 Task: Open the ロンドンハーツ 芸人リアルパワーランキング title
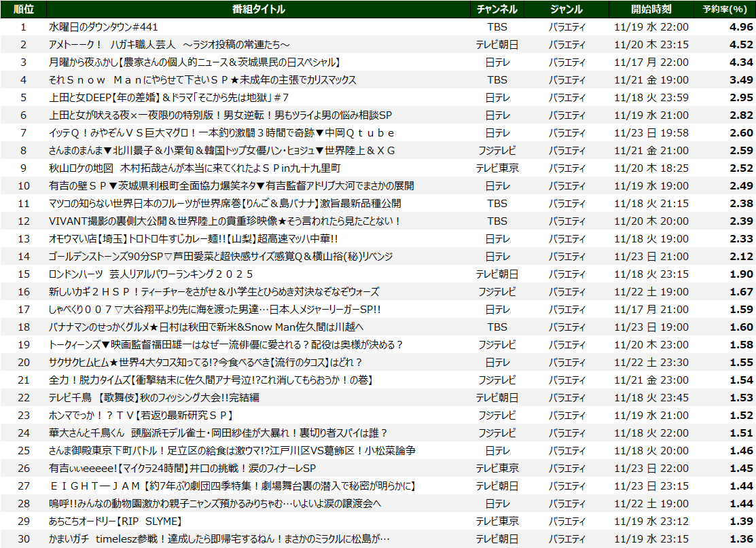(151, 274)
